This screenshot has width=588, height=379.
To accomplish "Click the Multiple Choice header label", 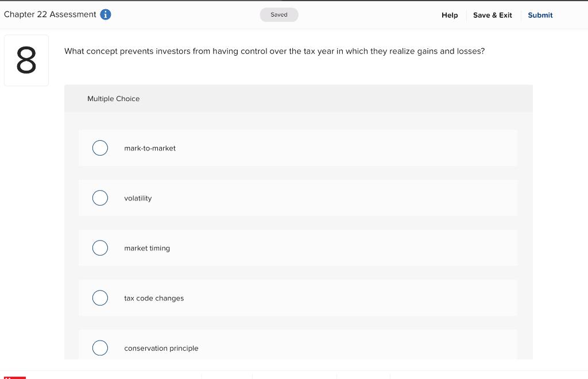I will point(113,99).
